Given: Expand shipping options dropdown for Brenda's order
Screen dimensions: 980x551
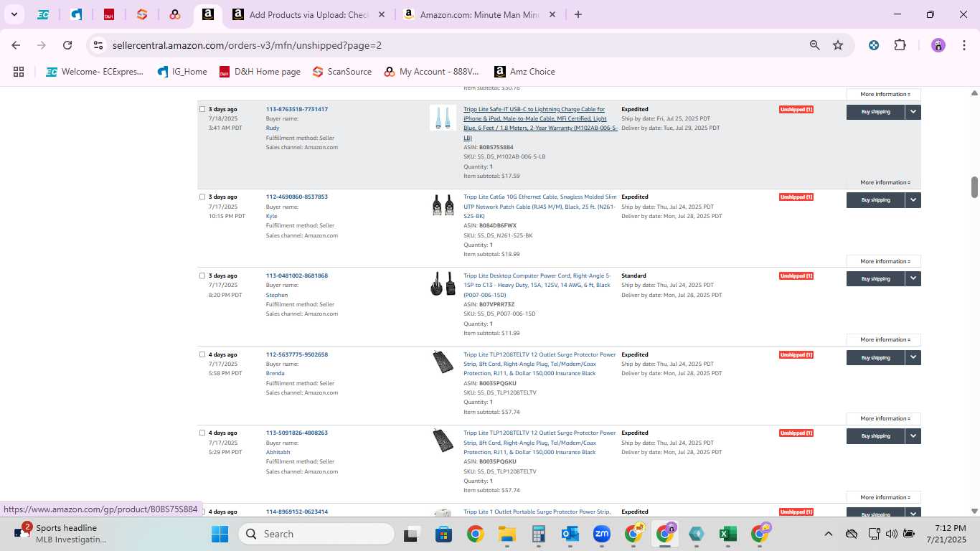Looking at the screenshot, I should point(913,357).
